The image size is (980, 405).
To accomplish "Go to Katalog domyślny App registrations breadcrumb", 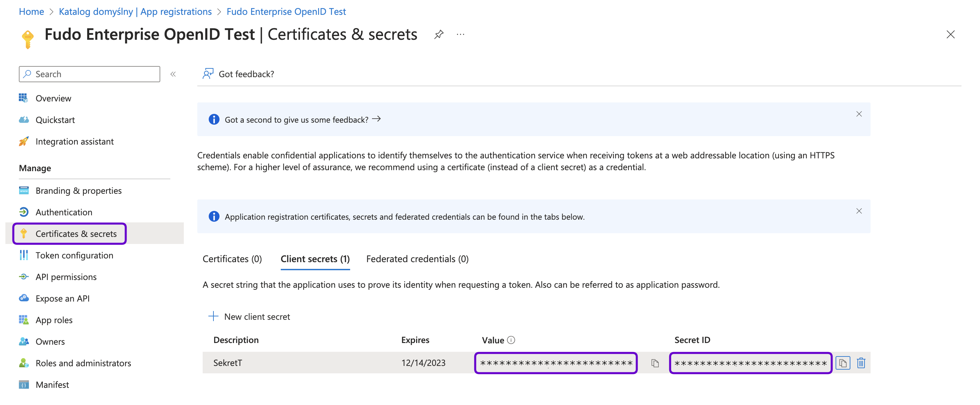I will click(x=135, y=11).
